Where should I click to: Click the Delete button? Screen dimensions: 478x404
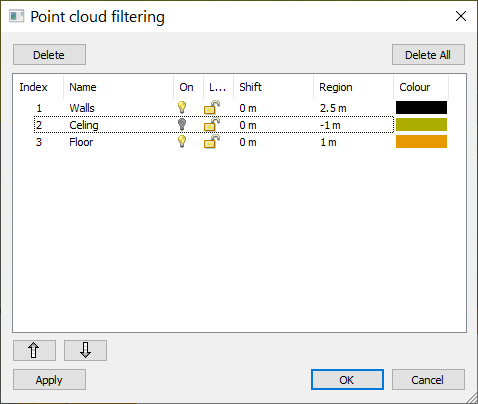click(49, 55)
